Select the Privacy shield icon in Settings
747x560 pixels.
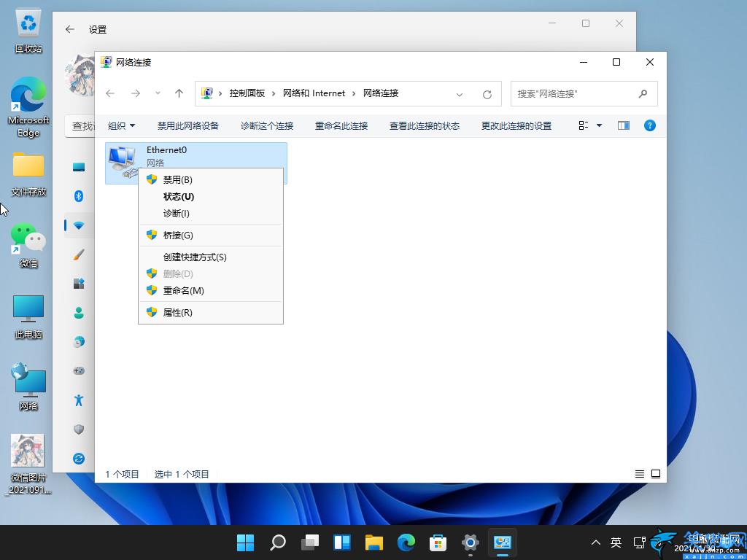(79, 429)
